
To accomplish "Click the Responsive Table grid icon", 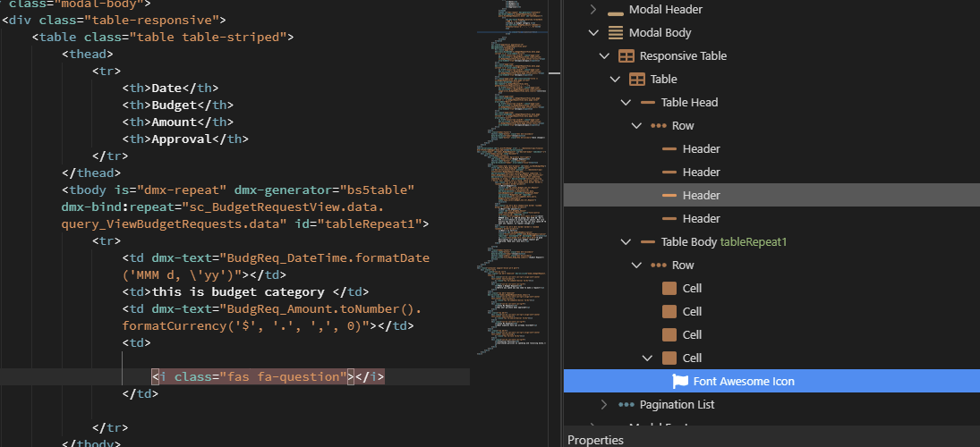I will [626, 56].
